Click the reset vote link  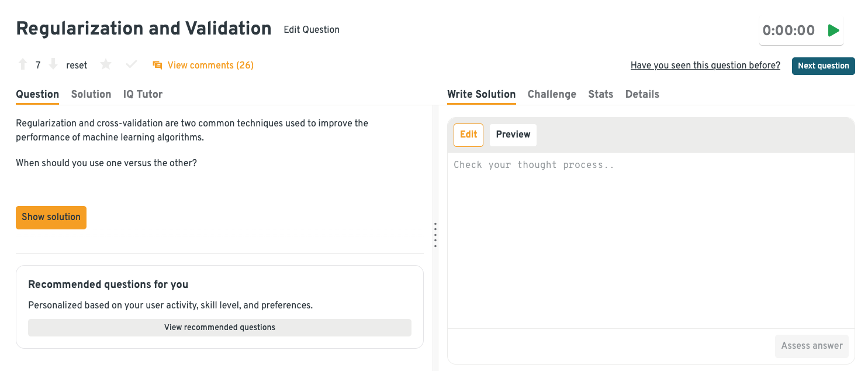coord(77,65)
